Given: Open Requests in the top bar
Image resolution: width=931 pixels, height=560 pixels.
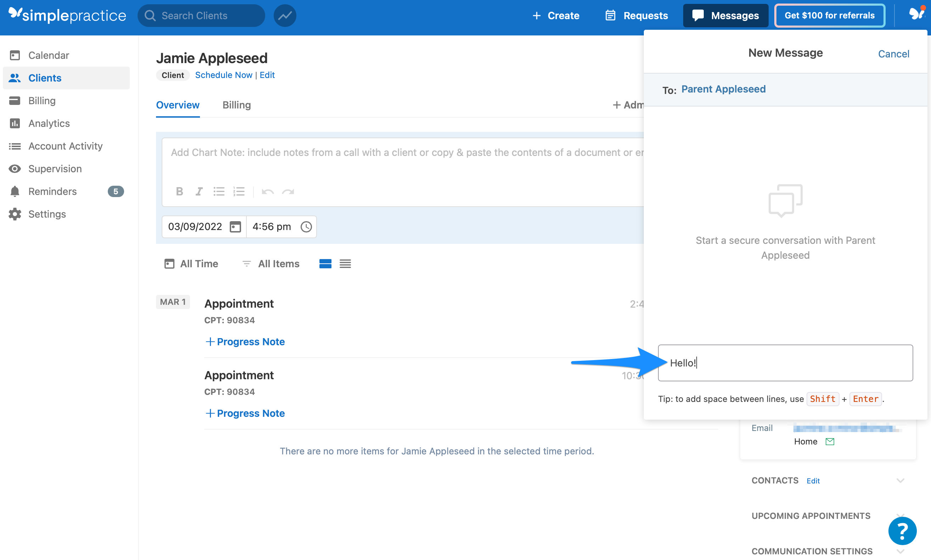Looking at the screenshot, I should click(637, 16).
